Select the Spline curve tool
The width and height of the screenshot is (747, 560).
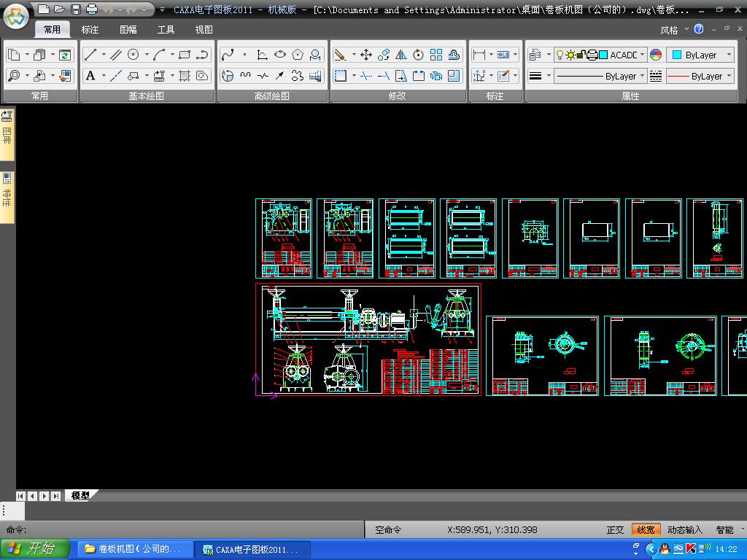[x=228, y=55]
